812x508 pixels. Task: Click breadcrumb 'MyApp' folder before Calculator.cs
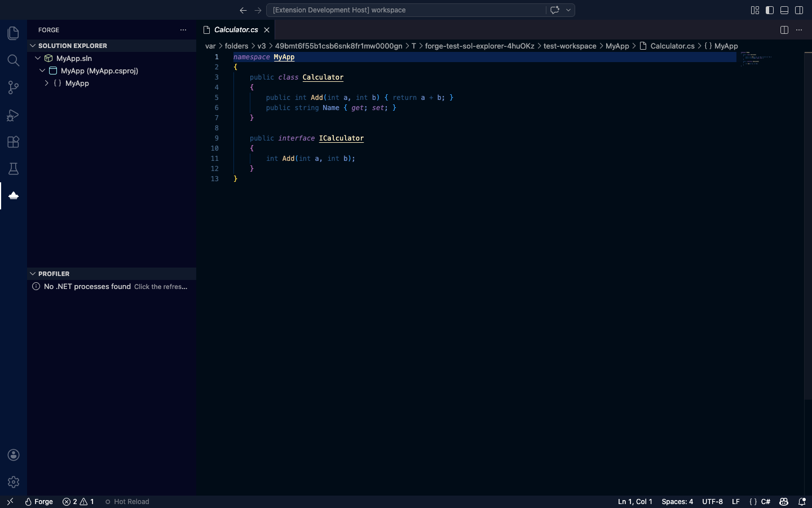(617, 46)
